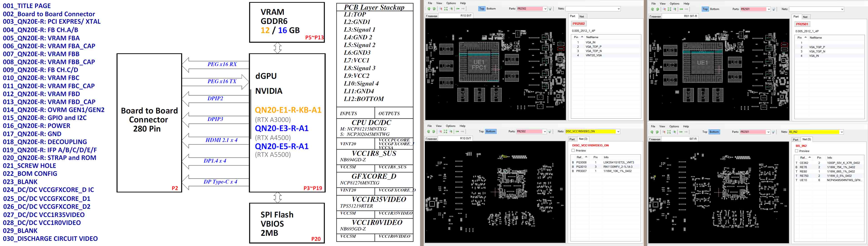This screenshot has width=868, height=246.
Task: Enable Preview checkbox under DISC_VCC1R0VIDEO_ON net
Action: coord(573,150)
